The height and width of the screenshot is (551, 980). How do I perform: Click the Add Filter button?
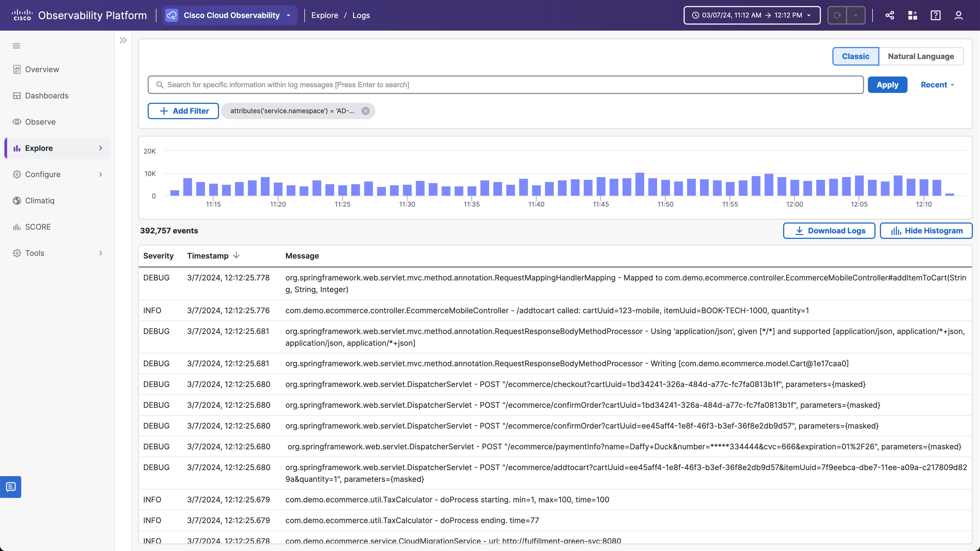point(183,111)
